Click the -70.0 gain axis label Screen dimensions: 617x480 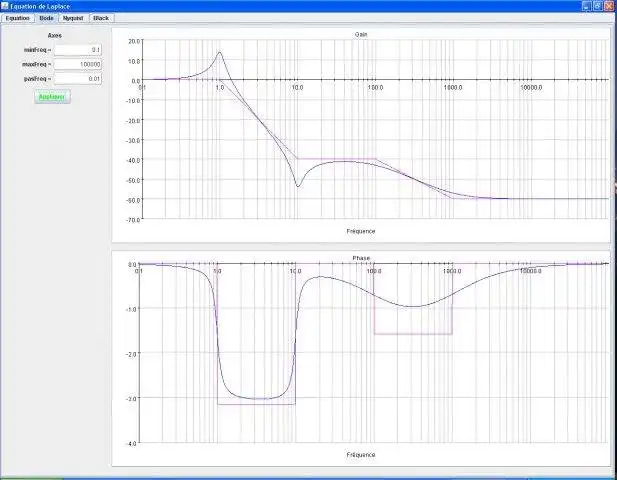133,220
